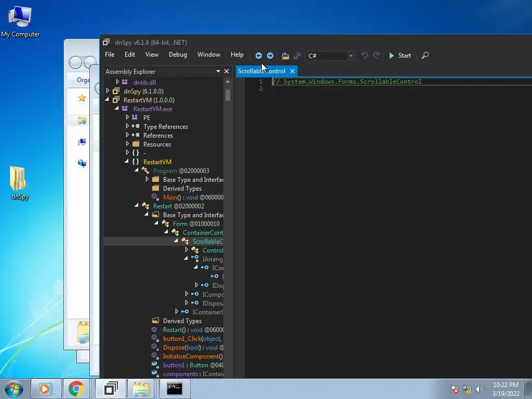Viewport: 532px width, 399px height.
Task: Select Form @01000010 in the tree
Action: pos(196,223)
